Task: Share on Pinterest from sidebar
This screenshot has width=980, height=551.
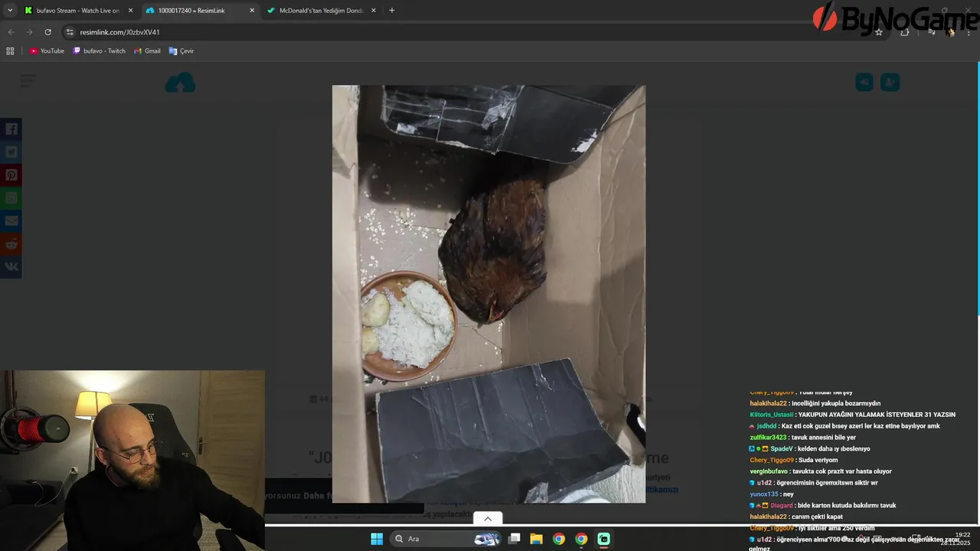Action: [x=11, y=175]
